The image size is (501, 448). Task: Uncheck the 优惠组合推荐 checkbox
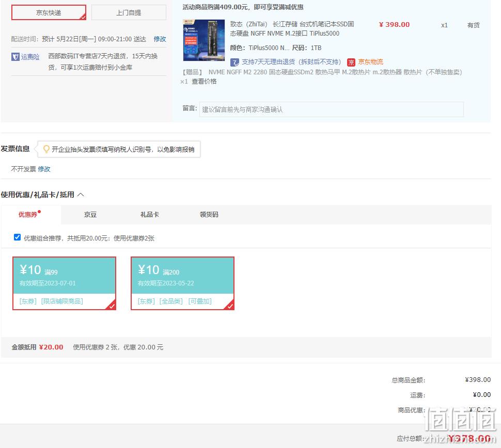pyautogui.click(x=17, y=237)
